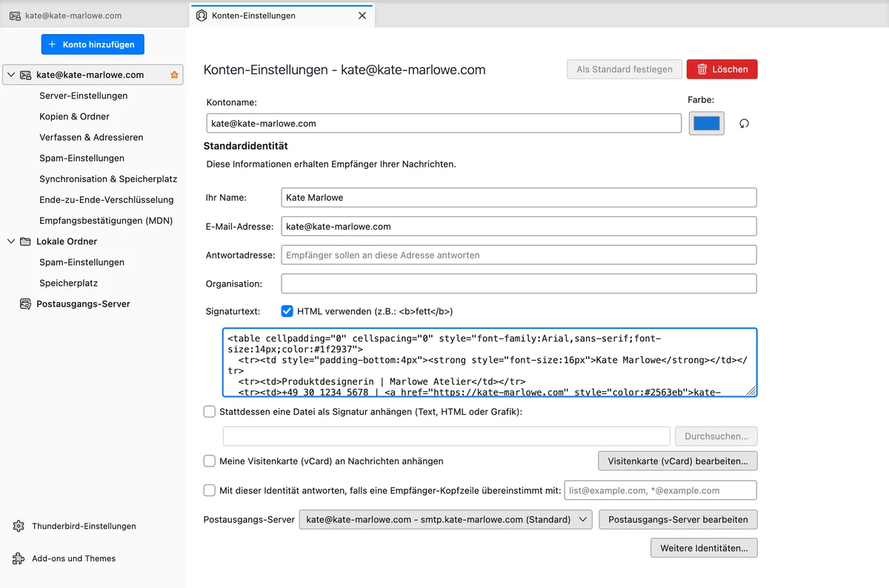This screenshot has height=588, width=889.
Task: Open Kopien & Ordner settings
Action: 74,116
